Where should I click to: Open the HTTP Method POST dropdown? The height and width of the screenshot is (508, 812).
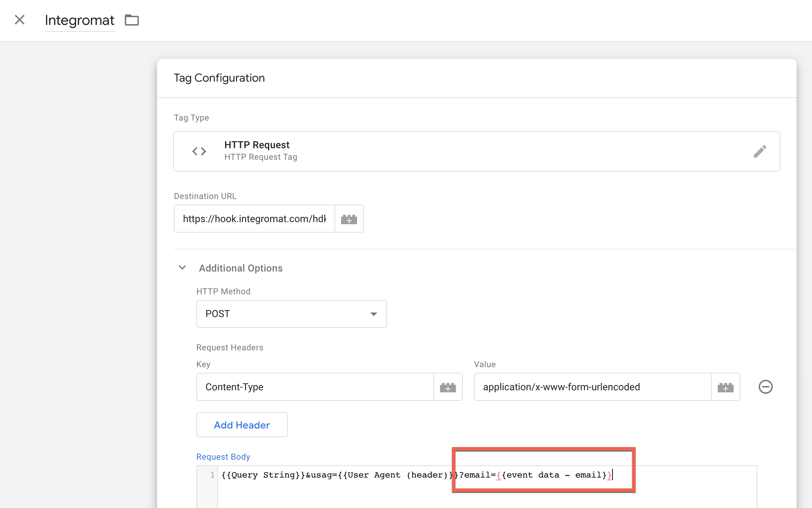[x=291, y=314]
